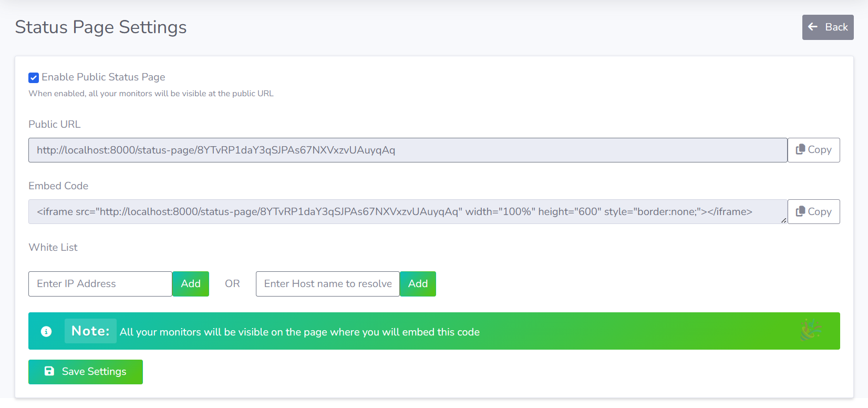
Task: Click the copy icon beside Public URL
Action: (x=800, y=150)
